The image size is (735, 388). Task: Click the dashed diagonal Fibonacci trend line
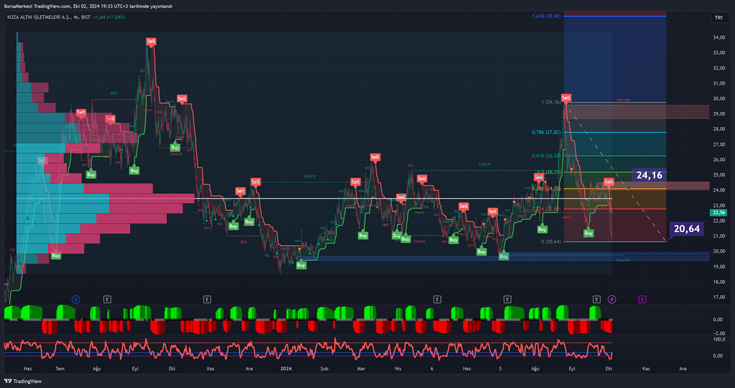click(616, 173)
